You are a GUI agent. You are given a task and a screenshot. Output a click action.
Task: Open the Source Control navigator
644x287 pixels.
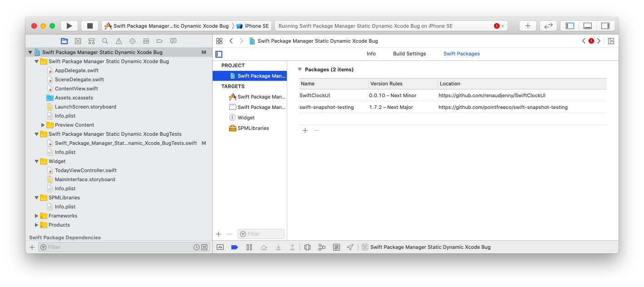tap(78, 41)
